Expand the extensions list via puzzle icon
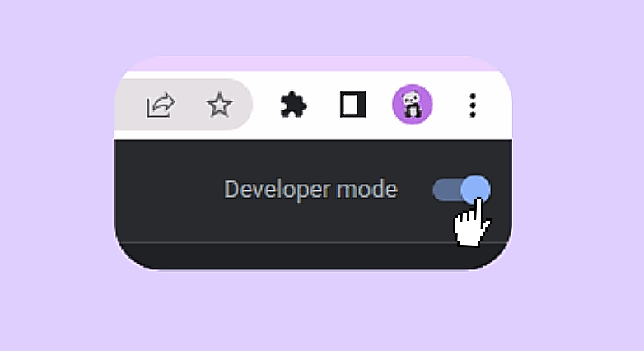644x351 pixels. tap(293, 105)
